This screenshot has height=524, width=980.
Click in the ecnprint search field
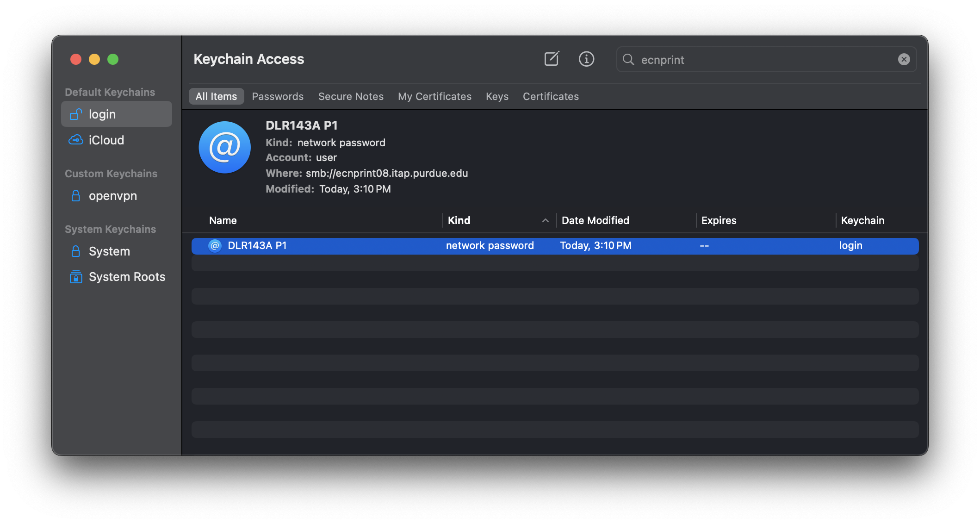pyautogui.click(x=763, y=60)
